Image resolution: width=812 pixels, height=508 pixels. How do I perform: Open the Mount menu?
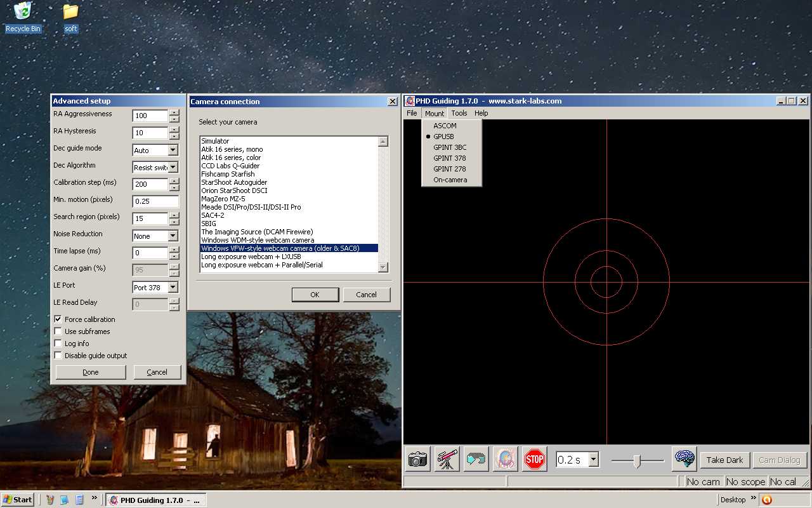[x=435, y=113]
